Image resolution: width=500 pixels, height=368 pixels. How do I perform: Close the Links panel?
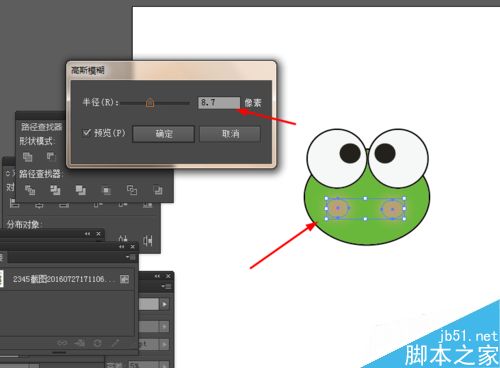[133, 247]
